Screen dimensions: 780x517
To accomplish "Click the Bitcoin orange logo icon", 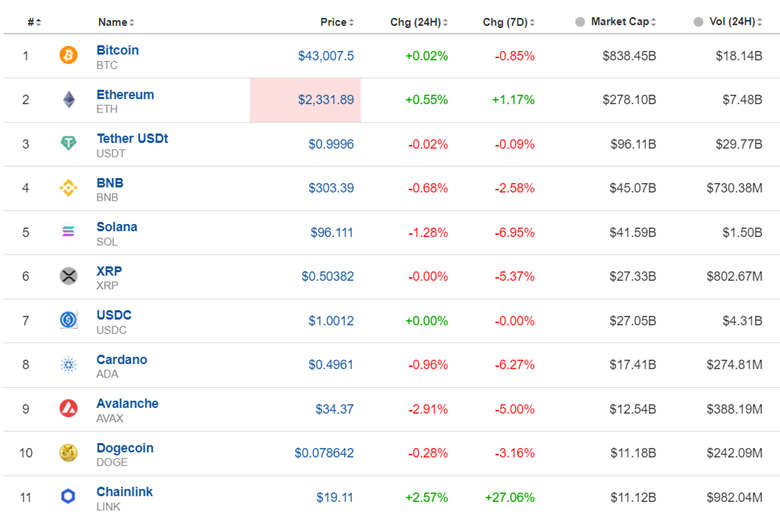I will tap(68, 55).
